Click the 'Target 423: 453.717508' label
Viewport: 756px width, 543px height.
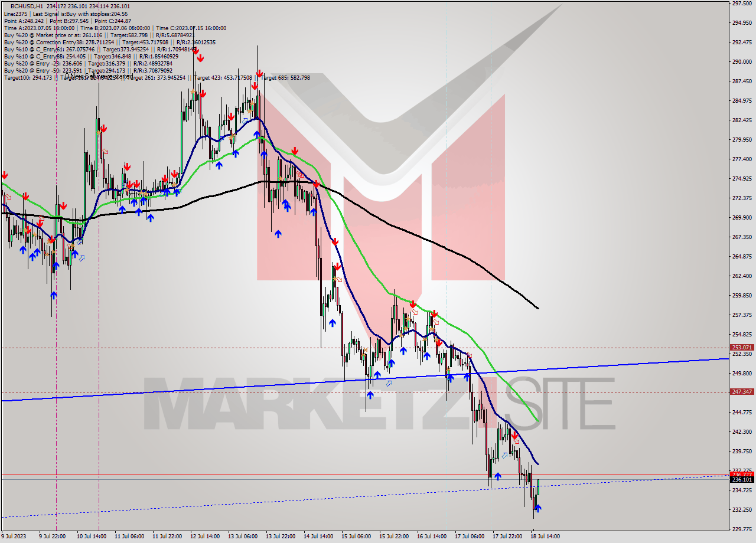[x=223, y=77]
